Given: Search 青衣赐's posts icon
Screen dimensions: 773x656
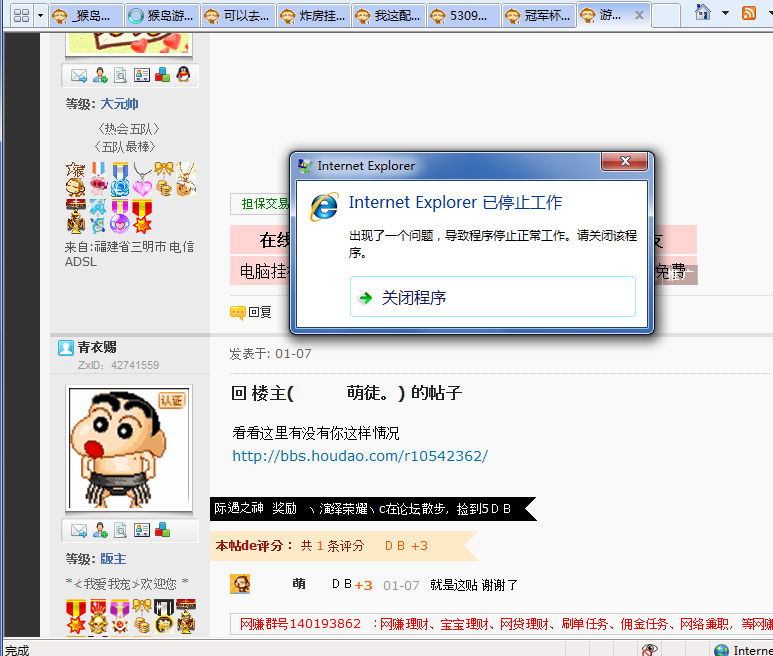Looking at the screenshot, I should point(120,531).
